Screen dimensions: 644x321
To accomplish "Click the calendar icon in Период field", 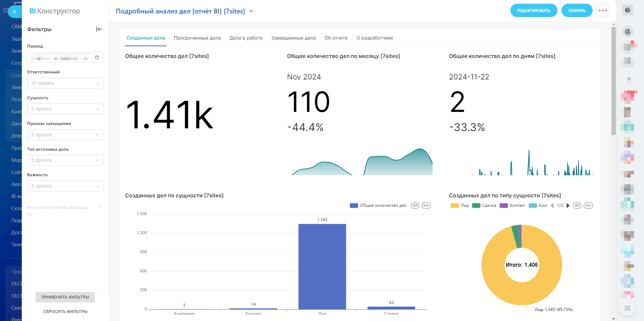I will coord(97,58).
